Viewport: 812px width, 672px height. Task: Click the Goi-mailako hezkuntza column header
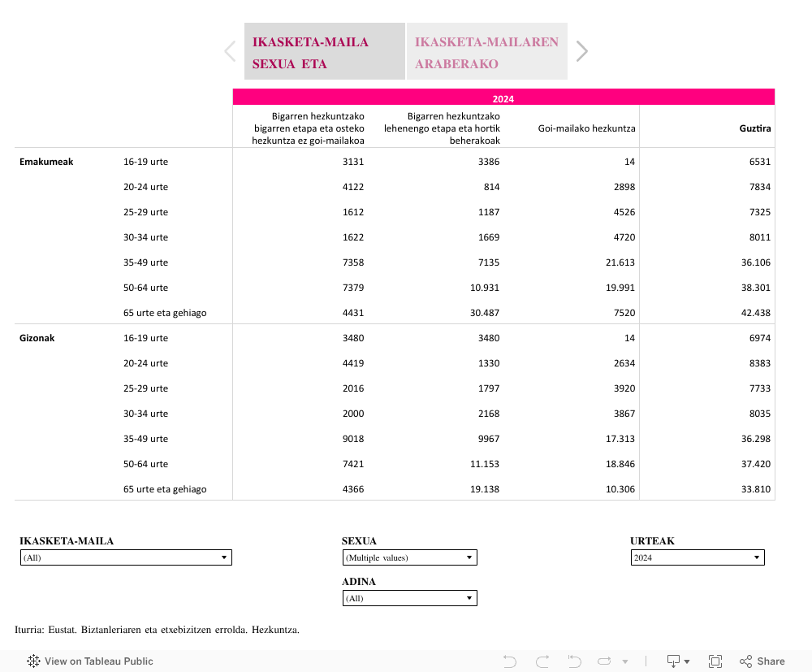click(x=587, y=128)
